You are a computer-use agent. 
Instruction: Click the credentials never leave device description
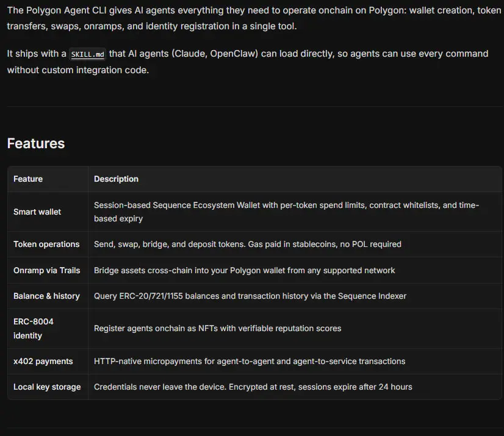253,387
